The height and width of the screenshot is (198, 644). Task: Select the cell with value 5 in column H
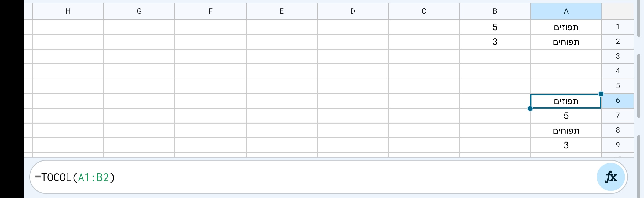click(68, 116)
